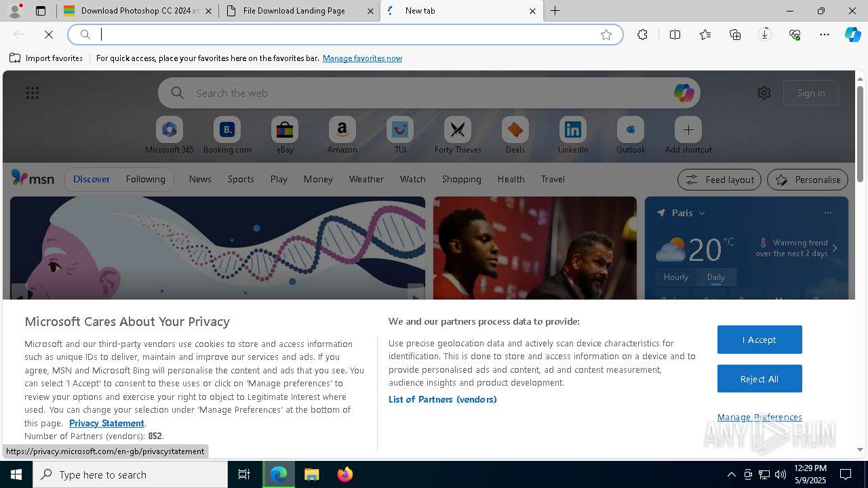
Task: Focus the browser address bar
Action: pyautogui.click(x=346, y=35)
